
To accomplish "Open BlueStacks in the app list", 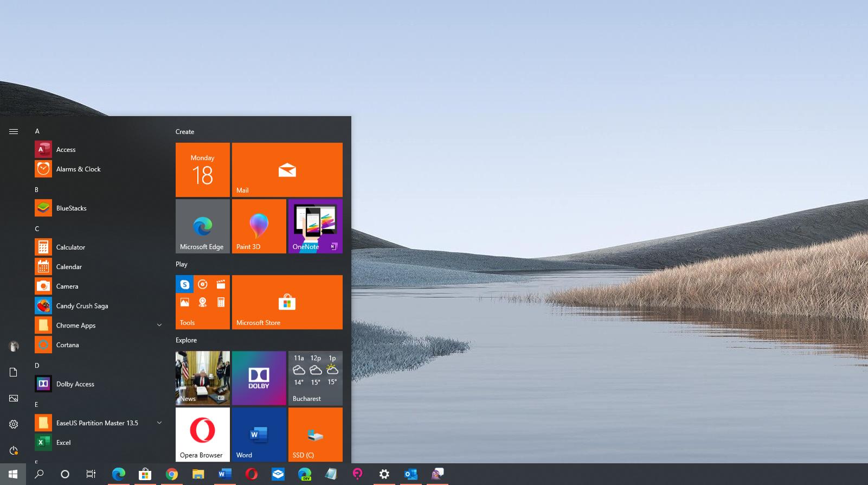I will click(99, 208).
